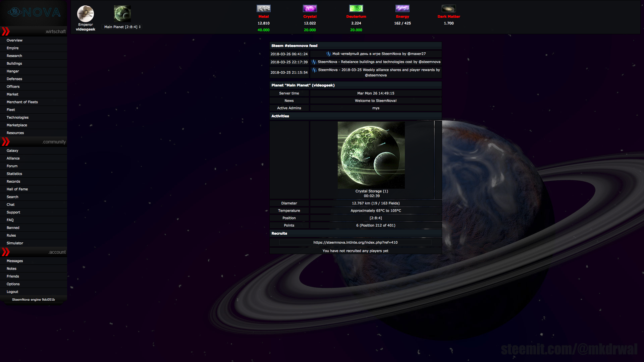Open the Merchant of Fleets page

click(x=22, y=102)
